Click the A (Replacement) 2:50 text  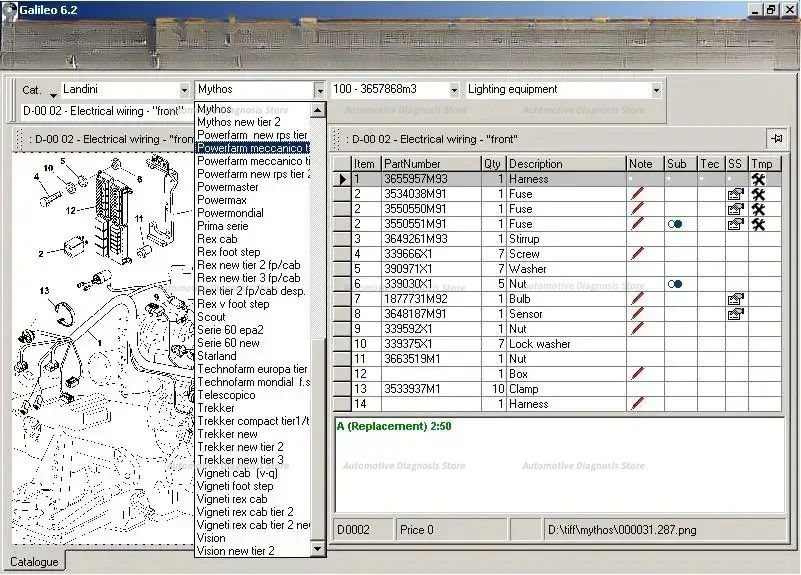click(394, 426)
